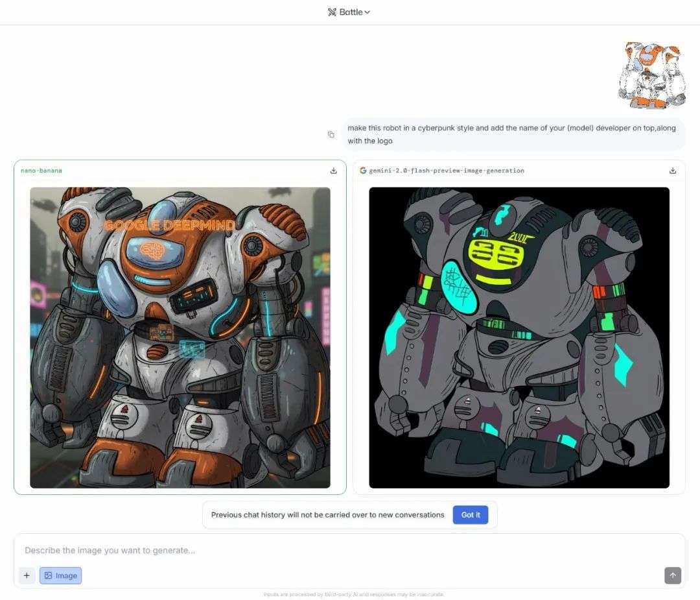700x600 pixels.
Task: Download the gemini-2.0-flash image
Action: (x=673, y=171)
